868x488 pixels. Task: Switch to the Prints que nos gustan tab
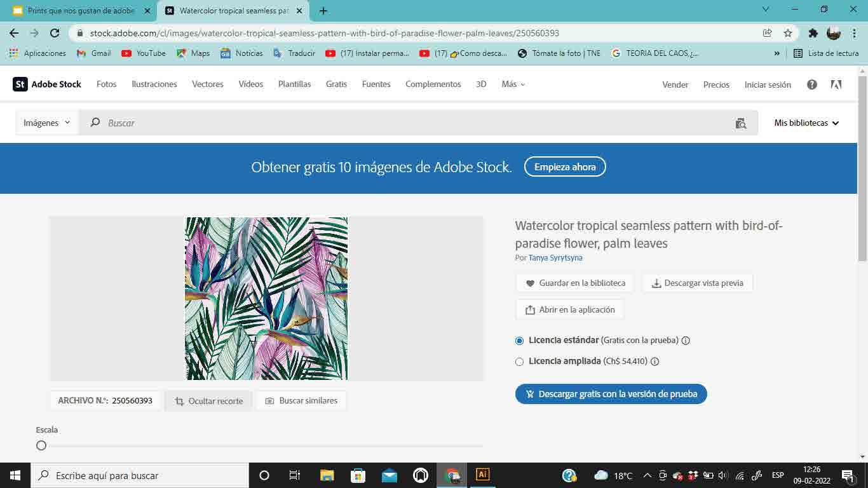81,11
